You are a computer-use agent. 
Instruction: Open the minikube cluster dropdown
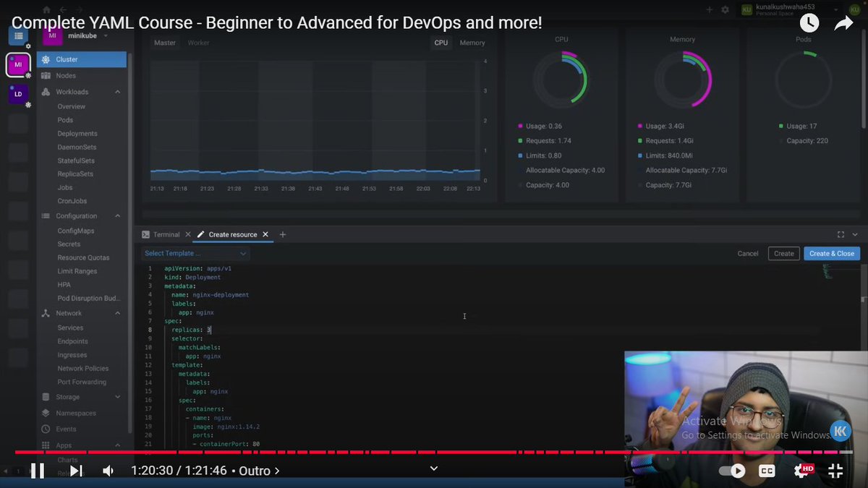(x=106, y=36)
